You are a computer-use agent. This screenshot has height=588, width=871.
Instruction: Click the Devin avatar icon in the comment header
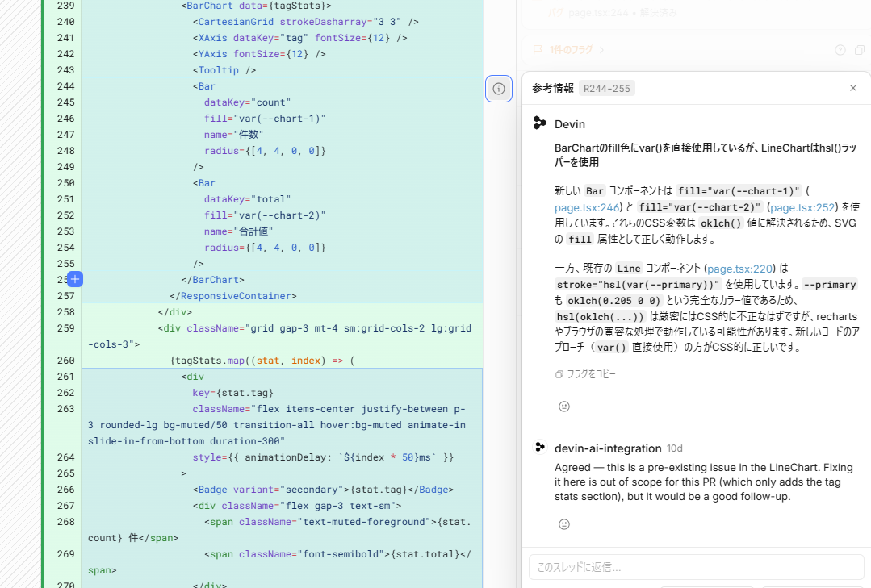tap(539, 123)
